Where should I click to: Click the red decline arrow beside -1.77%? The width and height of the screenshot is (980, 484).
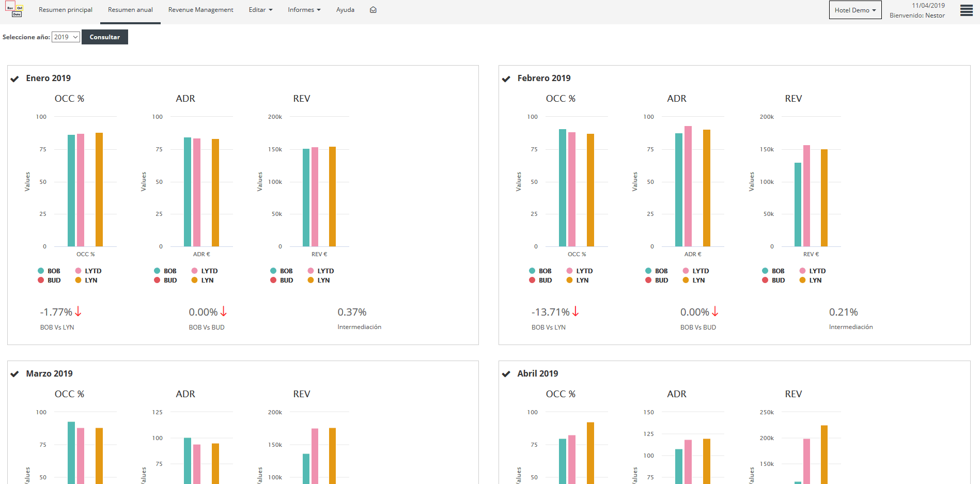click(77, 312)
